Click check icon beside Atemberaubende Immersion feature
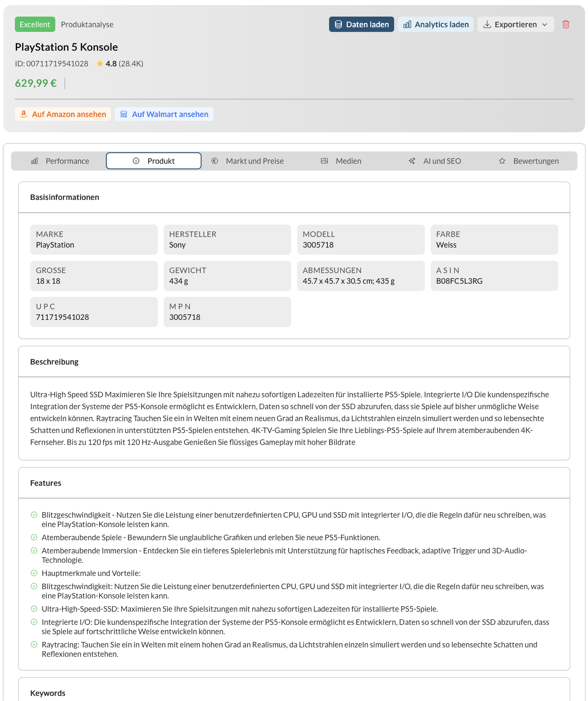The height and width of the screenshot is (701, 588). pos(34,550)
